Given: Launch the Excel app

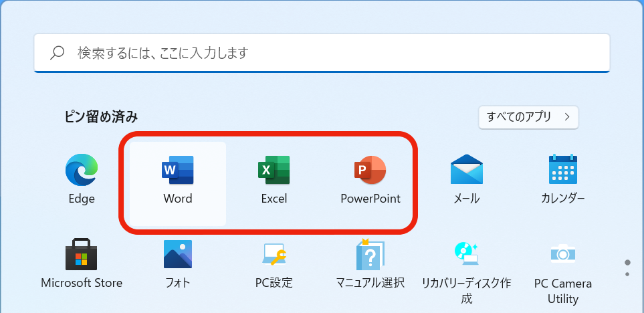Looking at the screenshot, I should click(x=274, y=179).
